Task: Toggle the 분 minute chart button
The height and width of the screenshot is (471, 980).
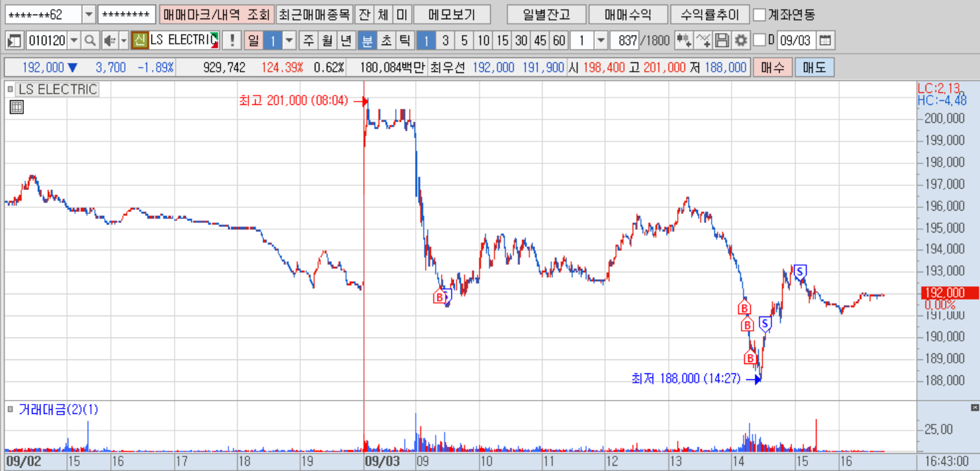Action: pyautogui.click(x=367, y=41)
